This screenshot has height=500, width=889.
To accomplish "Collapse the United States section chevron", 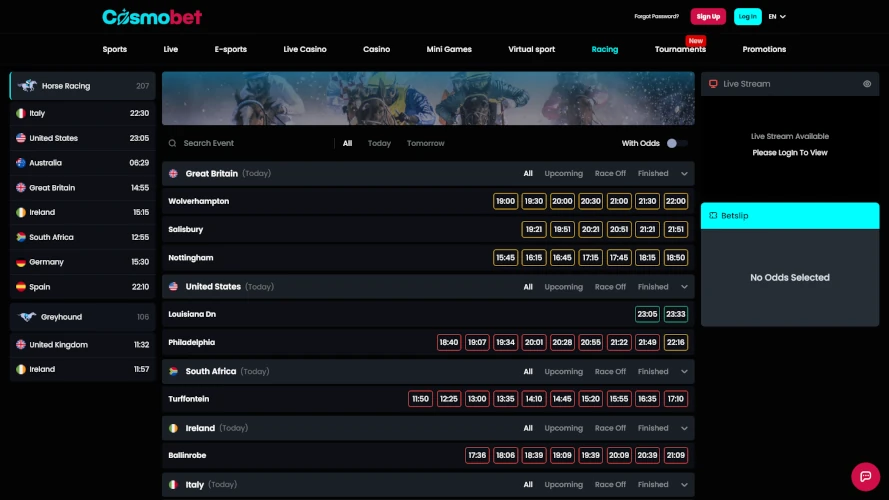I will (x=684, y=287).
